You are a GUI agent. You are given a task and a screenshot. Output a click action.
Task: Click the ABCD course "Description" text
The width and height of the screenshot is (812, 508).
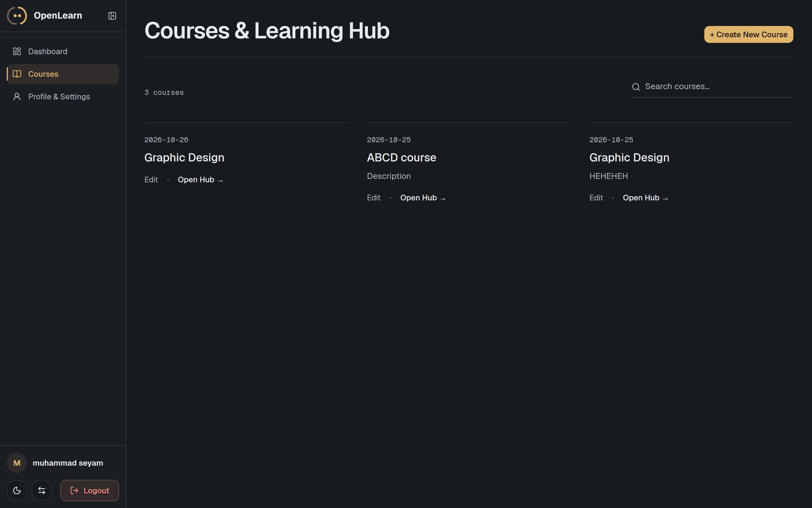point(389,176)
